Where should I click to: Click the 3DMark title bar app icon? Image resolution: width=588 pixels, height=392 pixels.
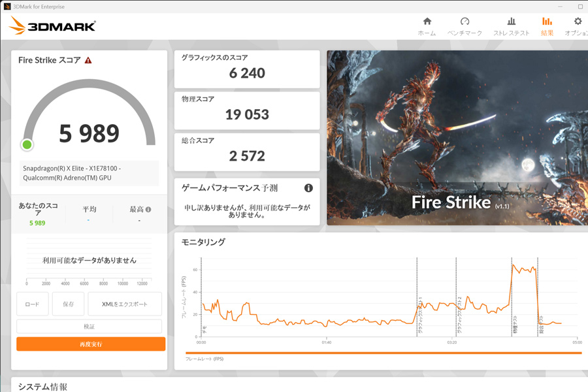pos(7,7)
